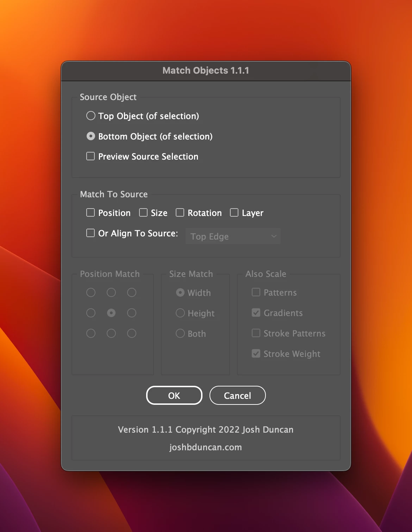
Task: Select middle-right Position Match anchor point
Action: pos(132,313)
